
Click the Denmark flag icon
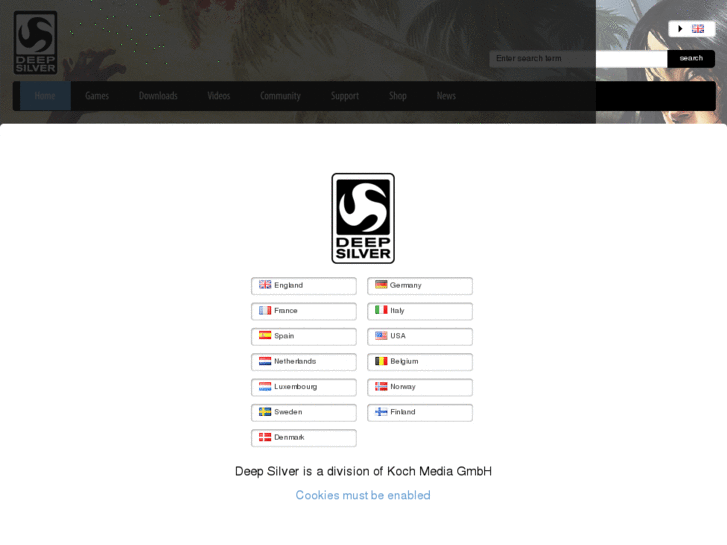point(265,437)
